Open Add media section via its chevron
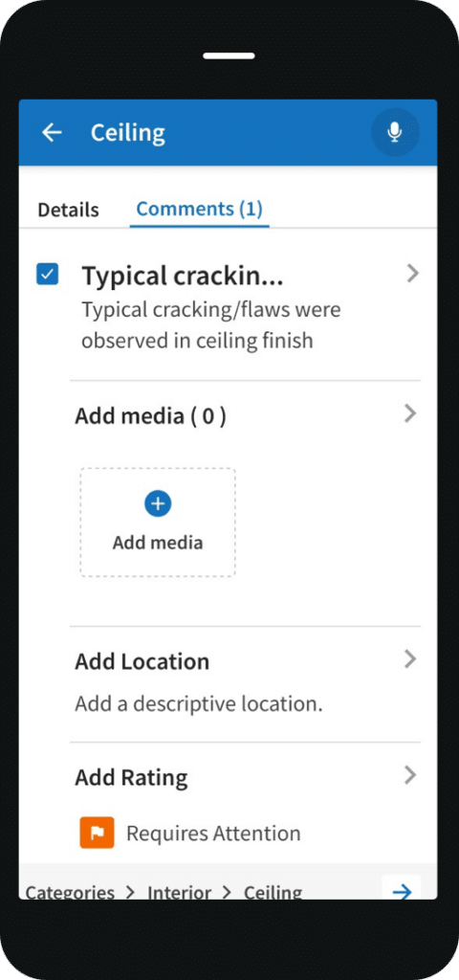The image size is (459, 980). (410, 413)
